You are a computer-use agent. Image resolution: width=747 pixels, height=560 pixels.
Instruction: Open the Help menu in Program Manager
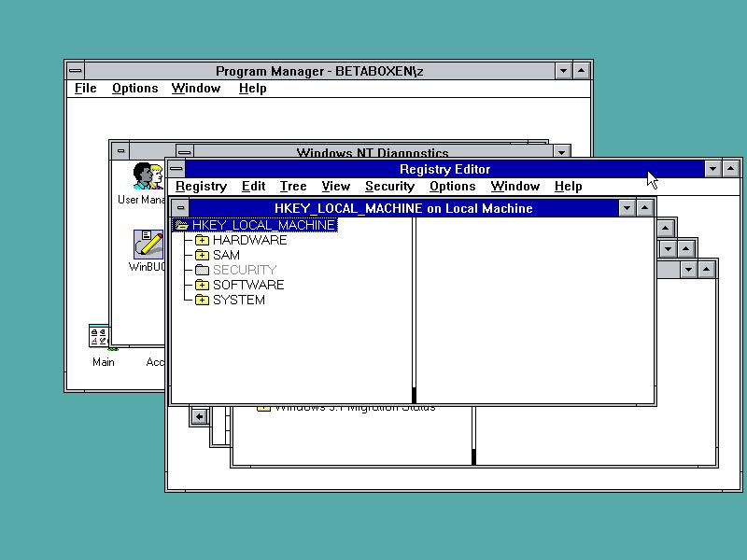tap(252, 89)
